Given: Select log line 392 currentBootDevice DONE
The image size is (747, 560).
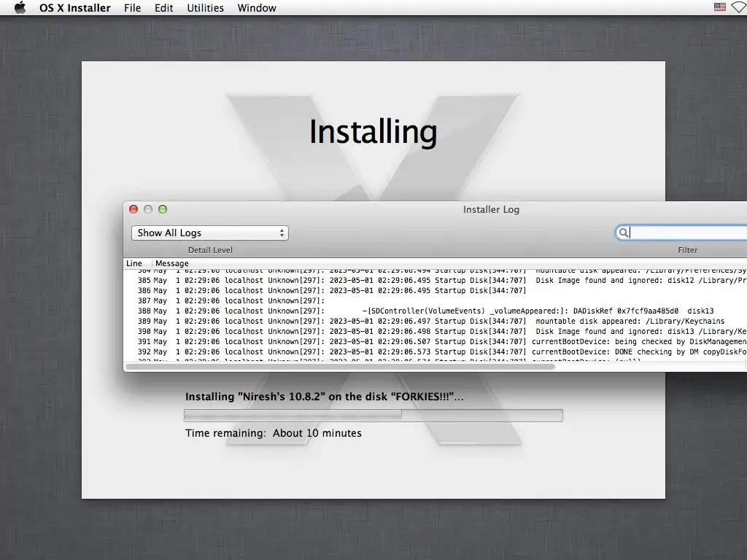Looking at the screenshot, I should click(435, 352).
